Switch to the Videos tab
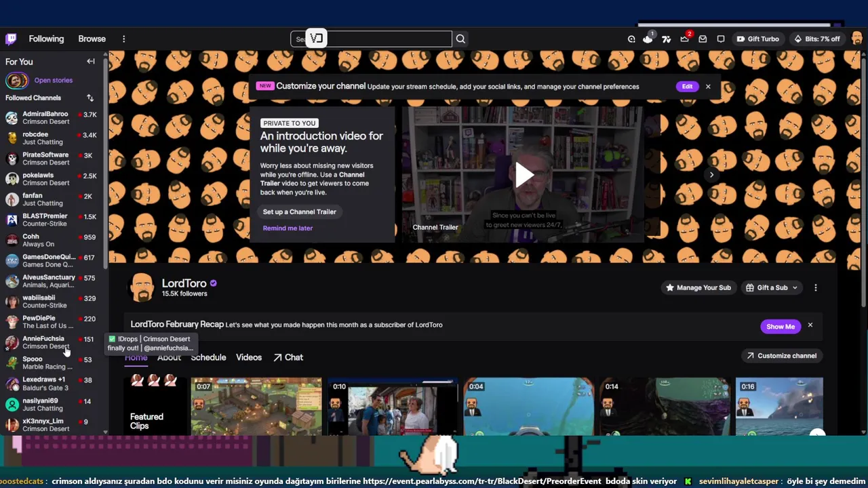Screen dimensions: 868x488 pos(248,357)
